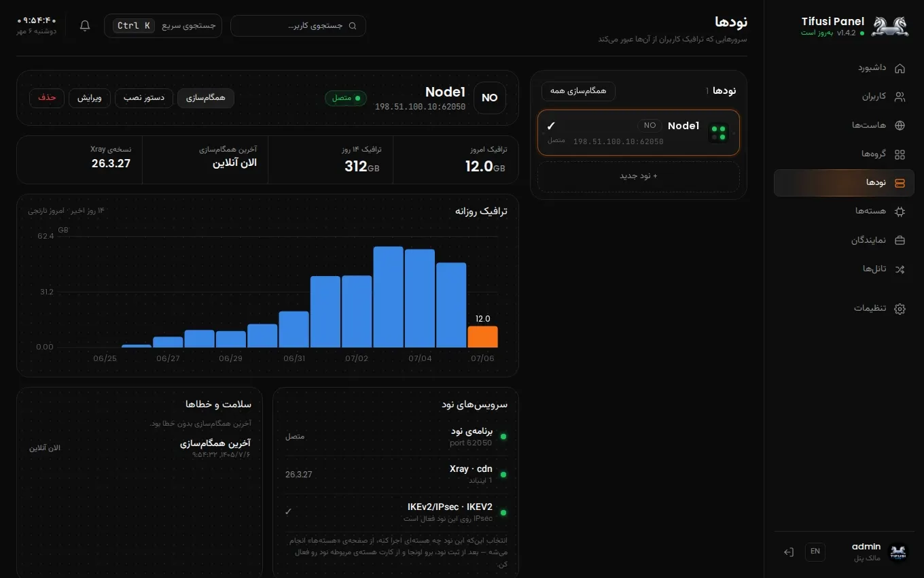
Task: Click the IKEv2/IPsec · IKEV2 service row
Action: pos(396,512)
